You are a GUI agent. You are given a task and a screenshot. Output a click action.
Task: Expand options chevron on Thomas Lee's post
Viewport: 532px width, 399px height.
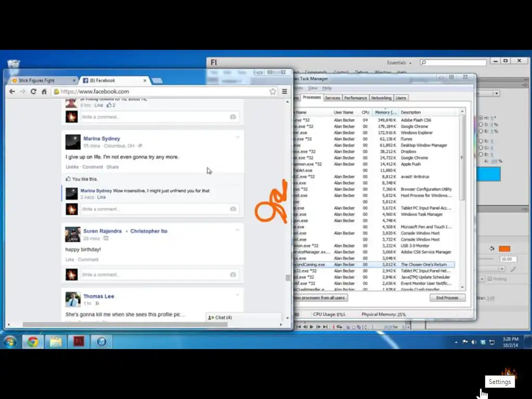click(237, 295)
